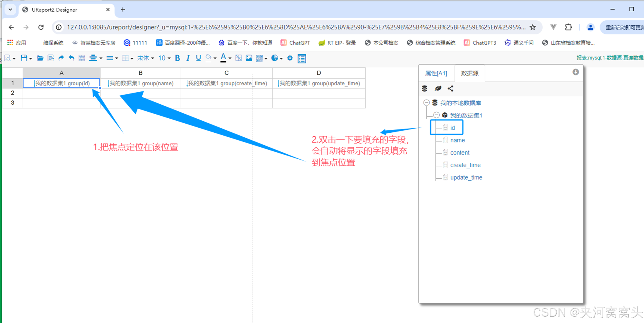The width and height of the screenshot is (644, 323).
Task: Open the 宋体 font family dropdown
Action: [x=145, y=58]
